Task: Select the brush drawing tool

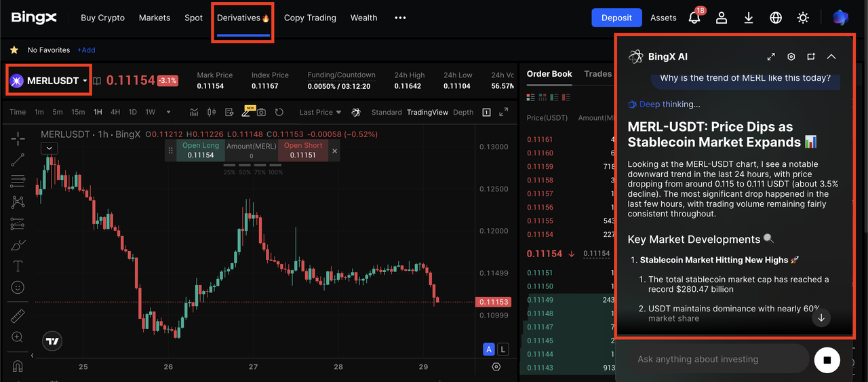Action: [x=18, y=245]
